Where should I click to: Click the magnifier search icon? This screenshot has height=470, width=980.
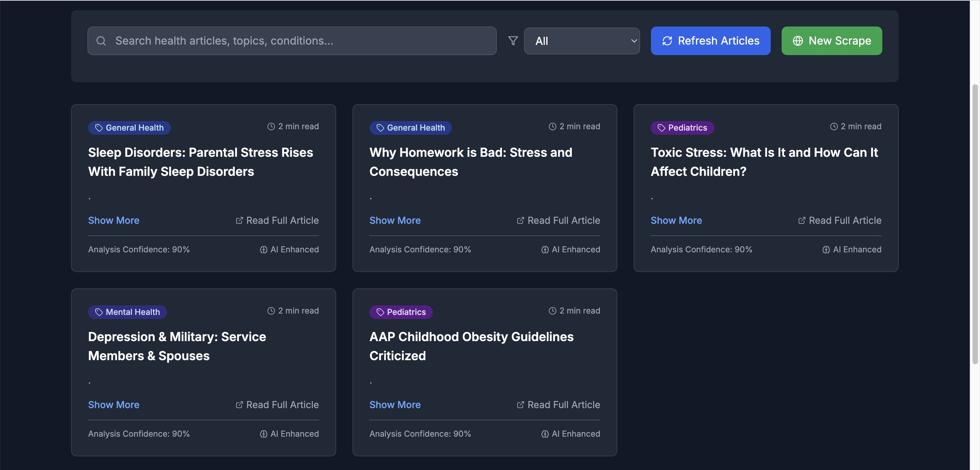click(101, 41)
